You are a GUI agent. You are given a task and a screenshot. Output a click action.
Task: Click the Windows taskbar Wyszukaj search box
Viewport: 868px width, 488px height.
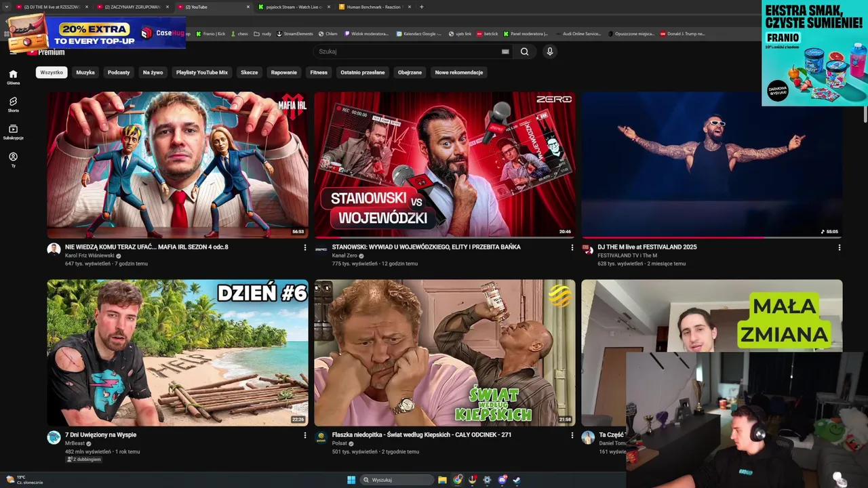[x=397, y=480]
